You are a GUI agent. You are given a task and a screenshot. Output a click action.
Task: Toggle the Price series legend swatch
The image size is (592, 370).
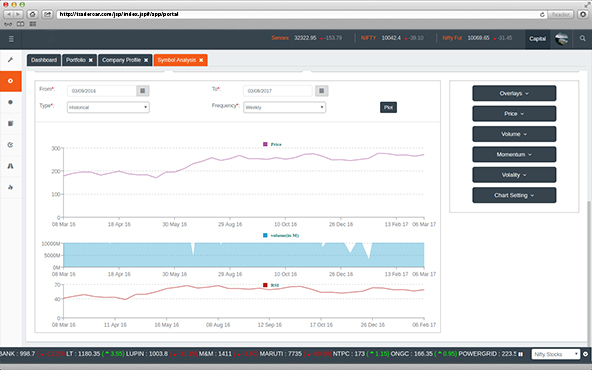(x=265, y=144)
